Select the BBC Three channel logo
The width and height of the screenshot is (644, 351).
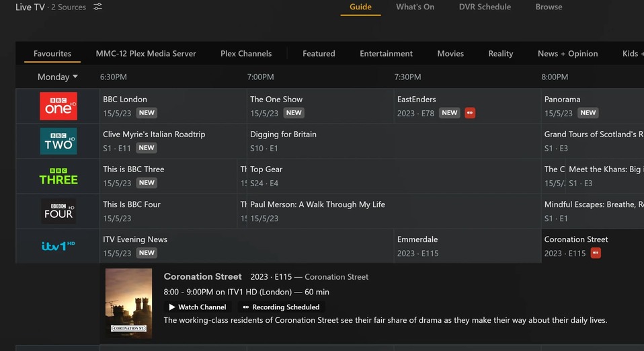[58, 176]
